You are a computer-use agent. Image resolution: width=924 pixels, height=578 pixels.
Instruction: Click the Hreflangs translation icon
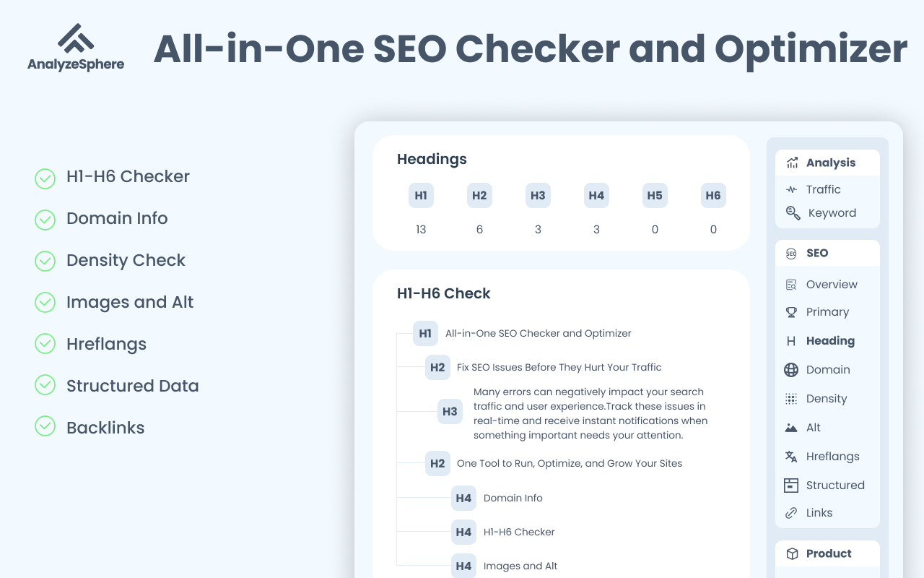(x=792, y=456)
